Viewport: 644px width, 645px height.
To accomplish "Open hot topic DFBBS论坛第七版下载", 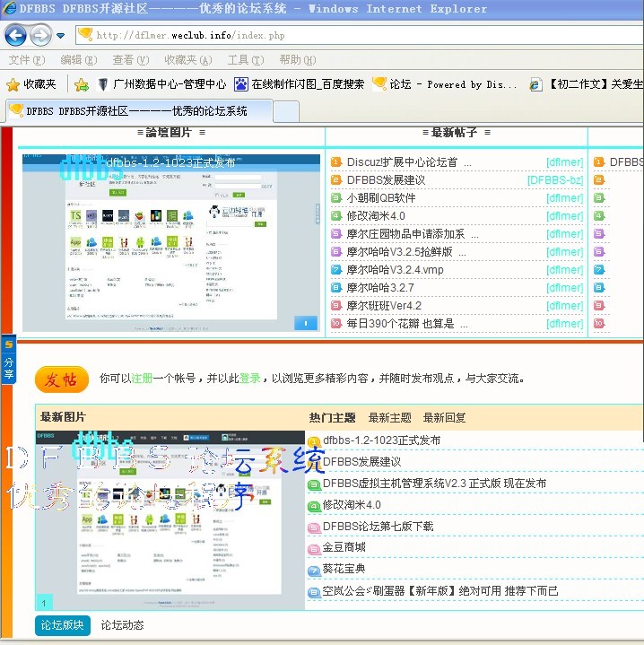I will click(x=378, y=526).
